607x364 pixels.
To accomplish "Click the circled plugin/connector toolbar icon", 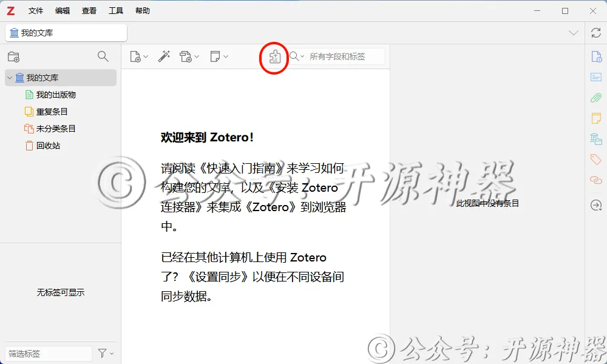I will pos(274,58).
